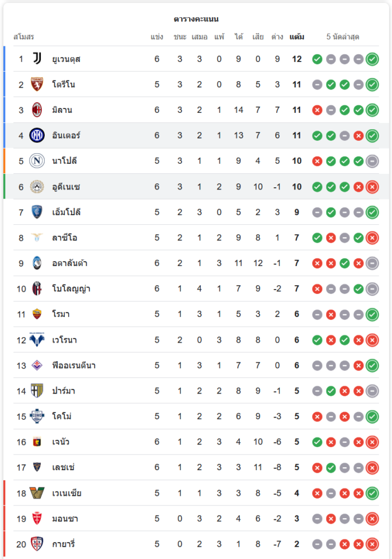
Task: Click the Napoli logo
Action: point(37,161)
